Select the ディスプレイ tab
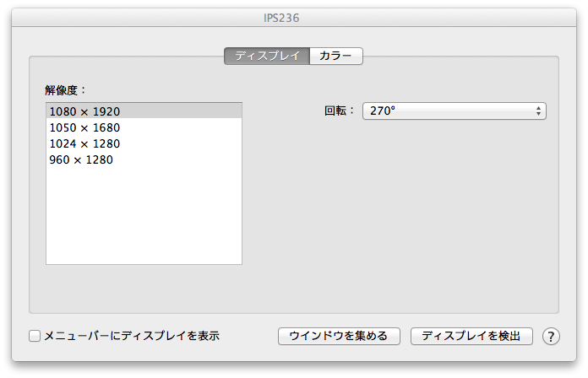 pyautogui.click(x=267, y=57)
